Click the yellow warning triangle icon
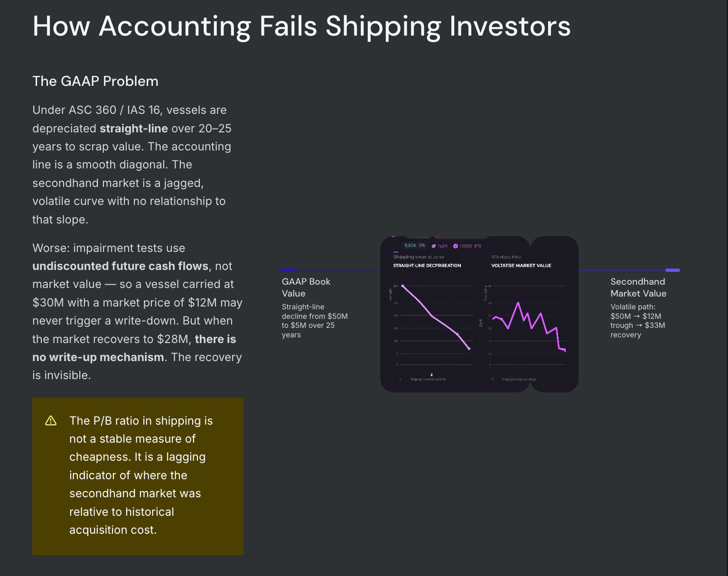Screen dimensions: 728x576 tap(51, 421)
